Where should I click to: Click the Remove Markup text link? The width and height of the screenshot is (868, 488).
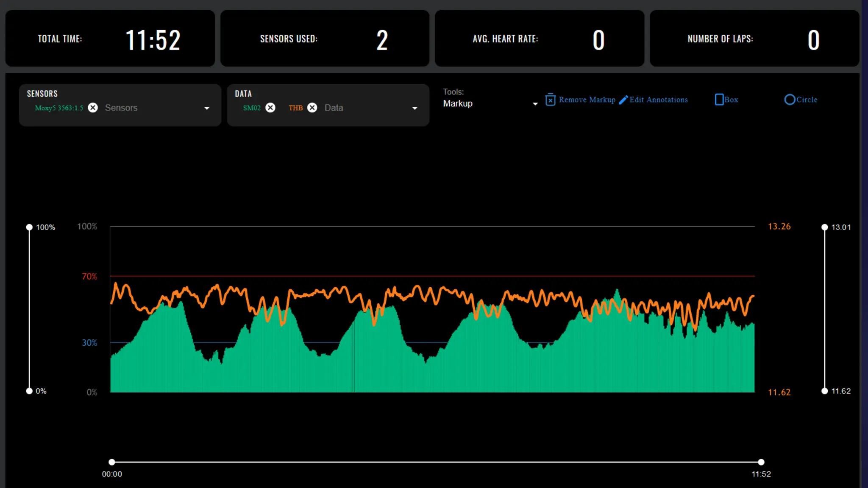pyautogui.click(x=587, y=100)
